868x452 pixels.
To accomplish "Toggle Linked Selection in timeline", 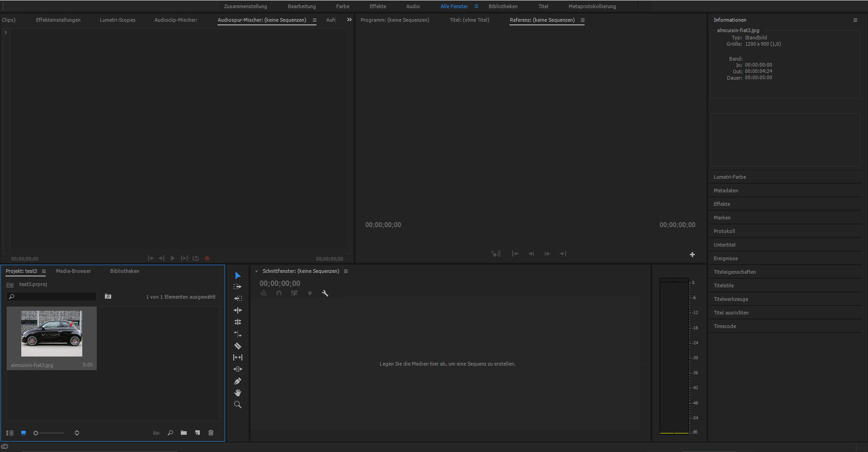I will (x=294, y=293).
